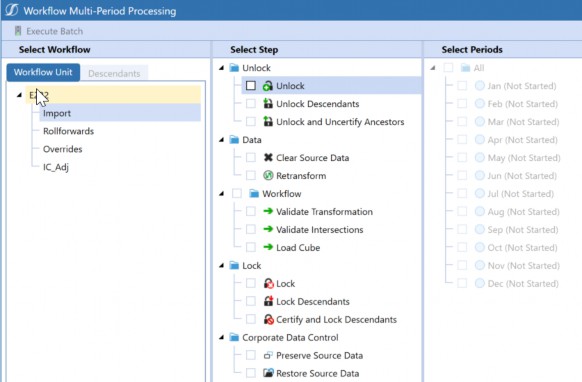Click the Preserve Source Data icon
The image size is (582, 382).
[x=268, y=355]
